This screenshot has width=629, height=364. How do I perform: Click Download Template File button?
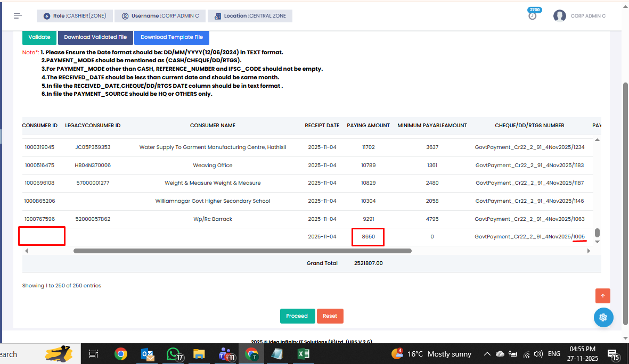171,37
